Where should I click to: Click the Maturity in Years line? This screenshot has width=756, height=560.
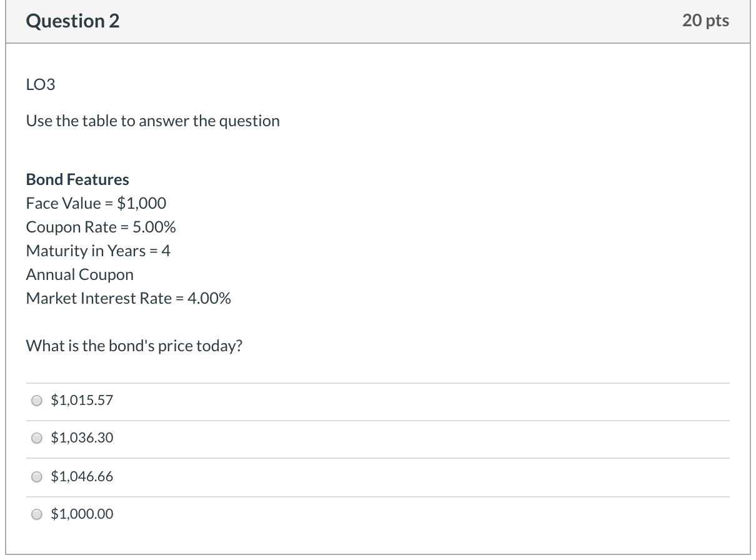[98, 251]
